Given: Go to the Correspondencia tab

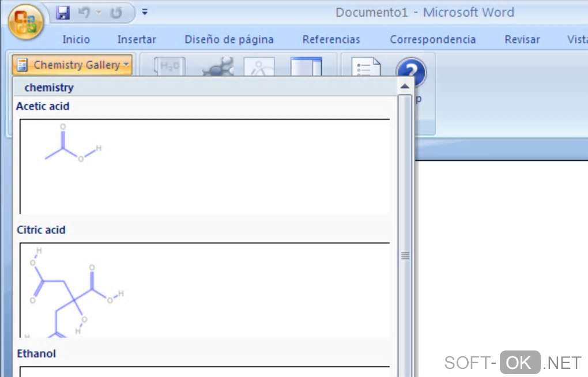Looking at the screenshot, I should (x=433, y=39).
